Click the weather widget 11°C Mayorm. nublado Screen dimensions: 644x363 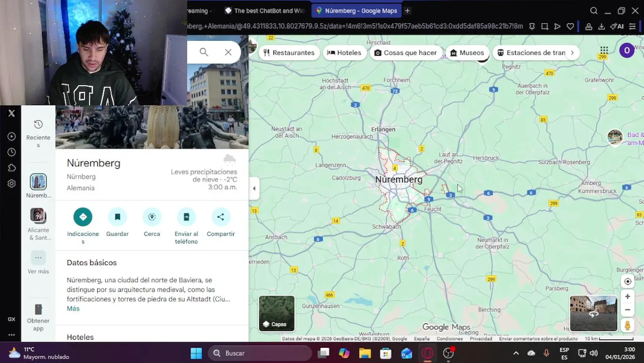39,353
